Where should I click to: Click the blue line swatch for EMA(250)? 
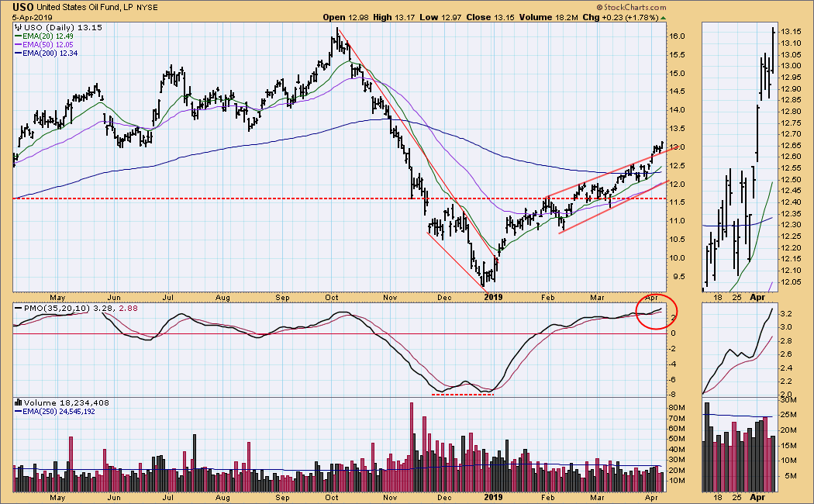(18, 412)
